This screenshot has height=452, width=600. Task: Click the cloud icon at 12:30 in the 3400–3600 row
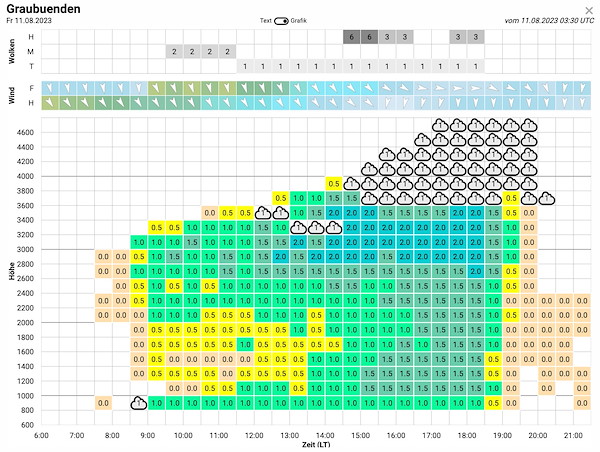(280, 213)
